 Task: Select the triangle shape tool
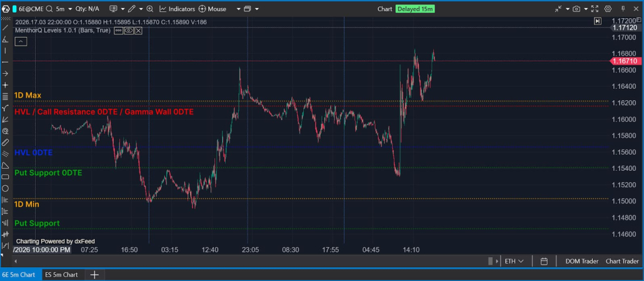tap(6, 165)
